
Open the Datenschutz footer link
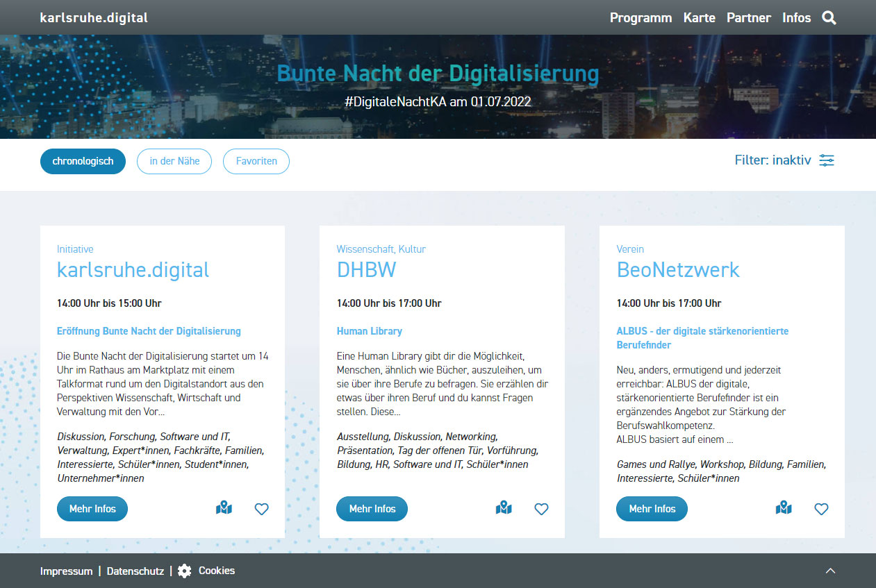[x=135, y=571]
